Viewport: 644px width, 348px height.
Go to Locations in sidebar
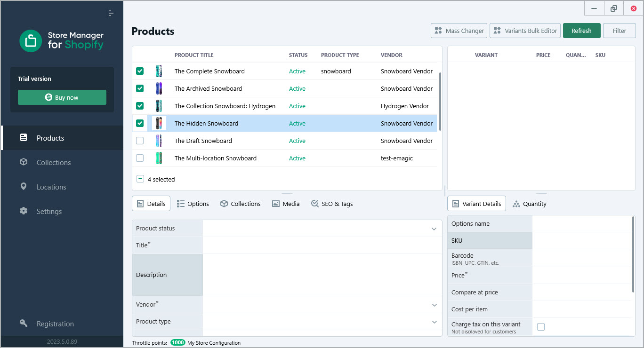tap(62, 187)
